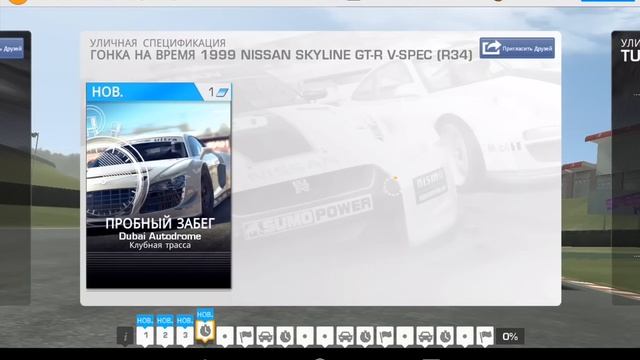Select the highlighted gold time trial clock marker
The width and height of the screenshot is (640, 360).
pyautogui.click(x=205, y=331)
